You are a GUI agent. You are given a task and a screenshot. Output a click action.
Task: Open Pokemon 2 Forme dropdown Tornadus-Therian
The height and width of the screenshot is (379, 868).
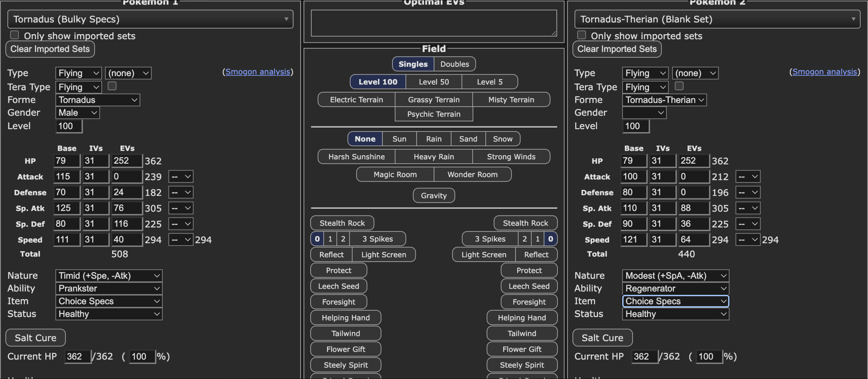point(665,100)
